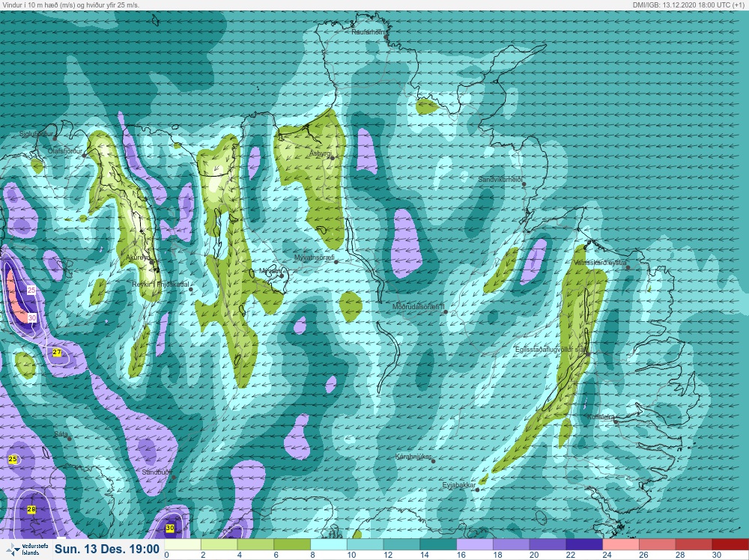Viewport: 749px width, 560px height.
Task: Select the Reykir í Fnjóskadal label
Action: coord(160,284)
